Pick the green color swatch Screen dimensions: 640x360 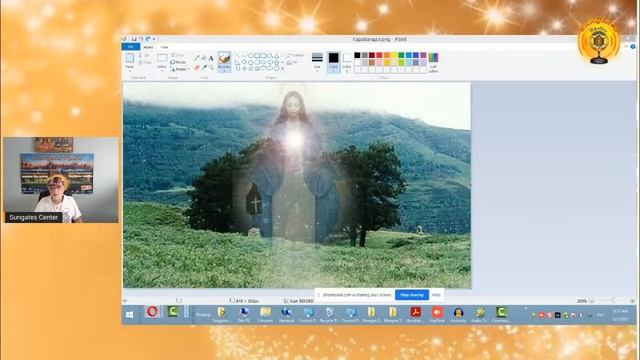(x=401, y=55)
